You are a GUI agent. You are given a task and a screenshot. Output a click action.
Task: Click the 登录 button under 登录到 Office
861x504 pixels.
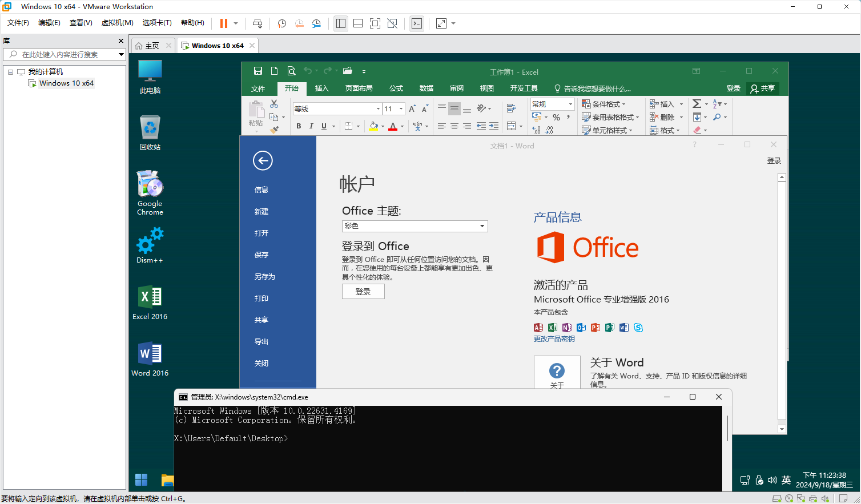click(363, 292)
